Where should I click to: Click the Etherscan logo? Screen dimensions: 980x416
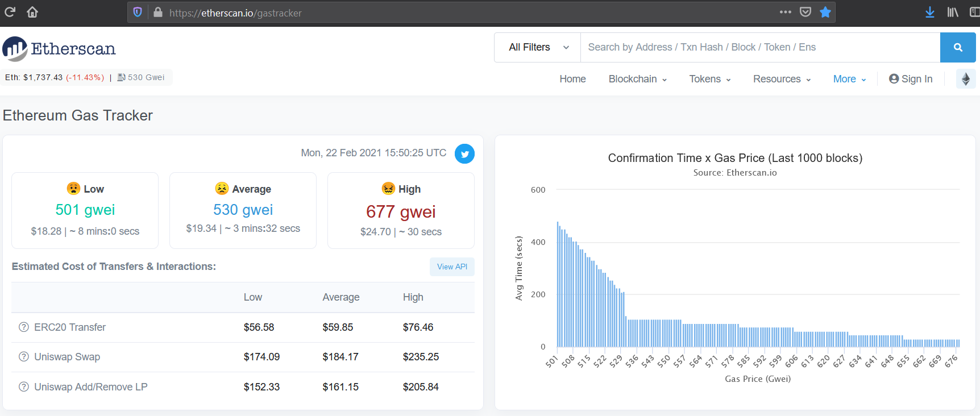tap(59, 49)
